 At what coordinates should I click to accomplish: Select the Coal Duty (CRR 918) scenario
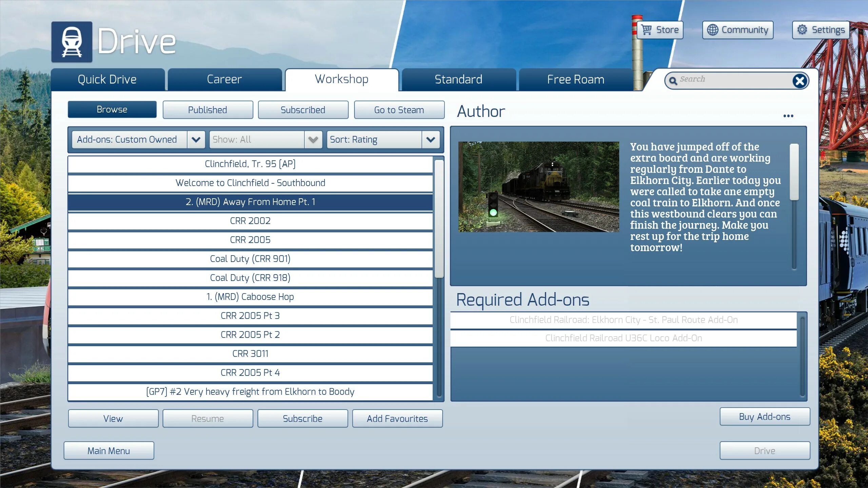click(x=250, y=278)
